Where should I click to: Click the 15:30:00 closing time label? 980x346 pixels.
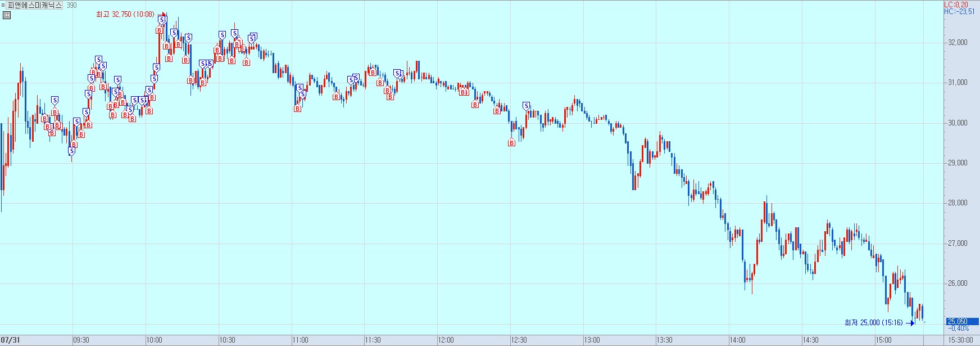960,340
